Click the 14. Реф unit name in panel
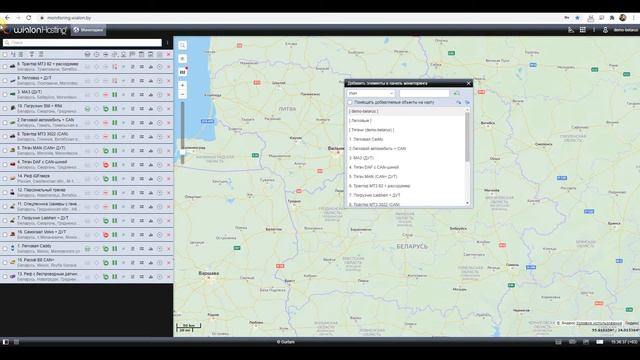 pos(33,176)
